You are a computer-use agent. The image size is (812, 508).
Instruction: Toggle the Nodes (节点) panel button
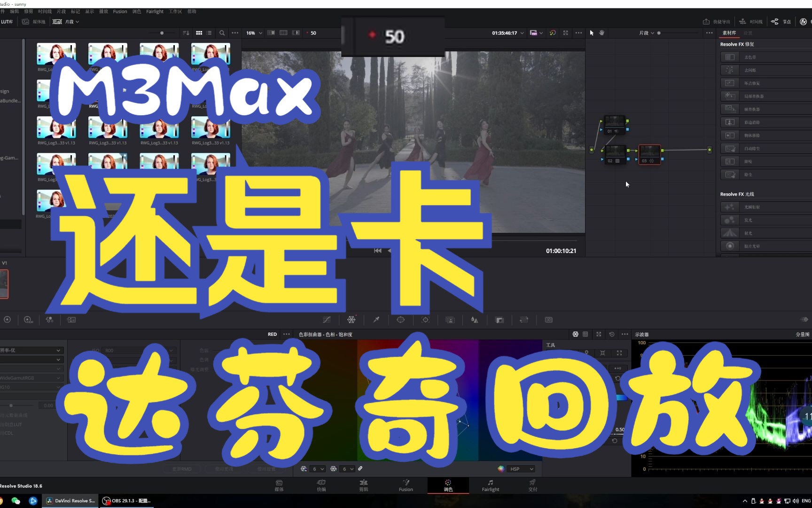pos(781,22)
